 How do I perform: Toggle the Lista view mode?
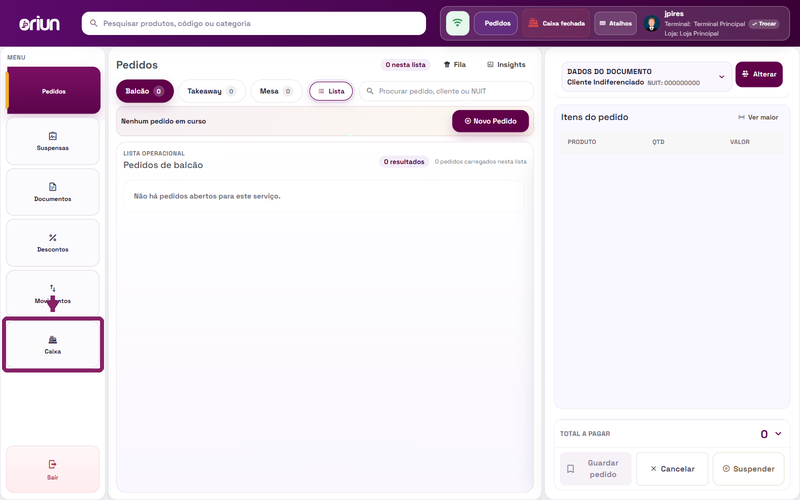pyautogui.click(x=331, y=91)
